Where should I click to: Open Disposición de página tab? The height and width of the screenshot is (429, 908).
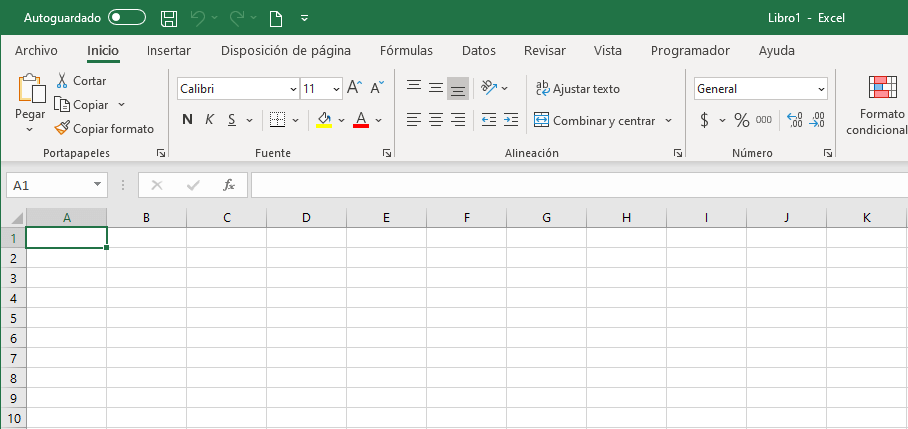pyautogui.click(x=285, y=51)
